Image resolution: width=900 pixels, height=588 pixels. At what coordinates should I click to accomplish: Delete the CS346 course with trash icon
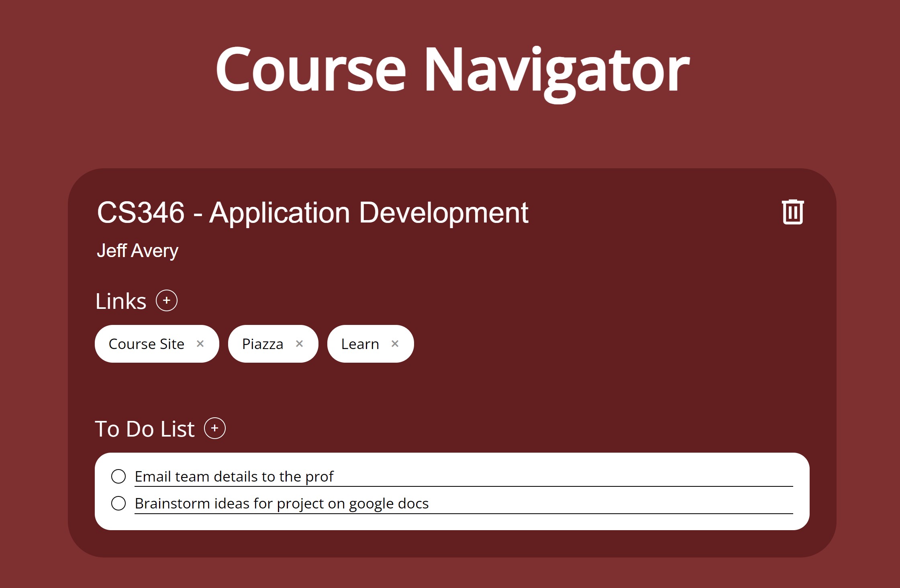[x=793, y=212]
